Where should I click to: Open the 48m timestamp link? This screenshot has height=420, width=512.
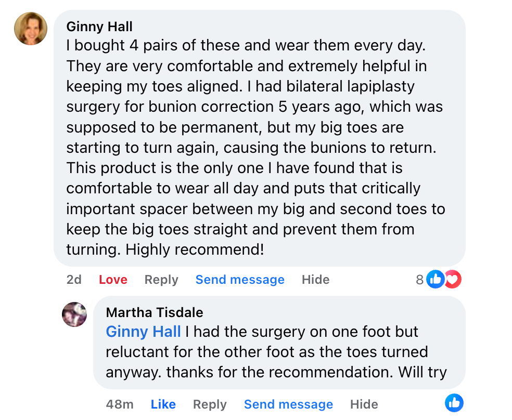coord(119,404)
